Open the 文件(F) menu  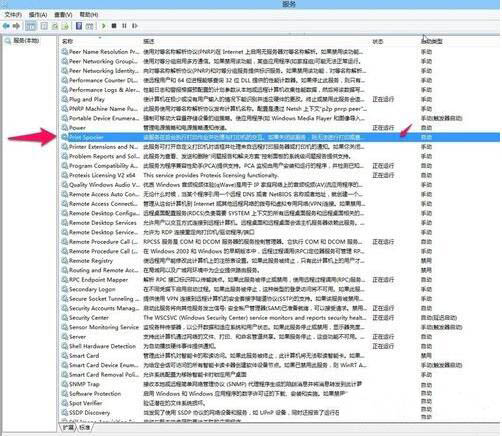[13, 15]
